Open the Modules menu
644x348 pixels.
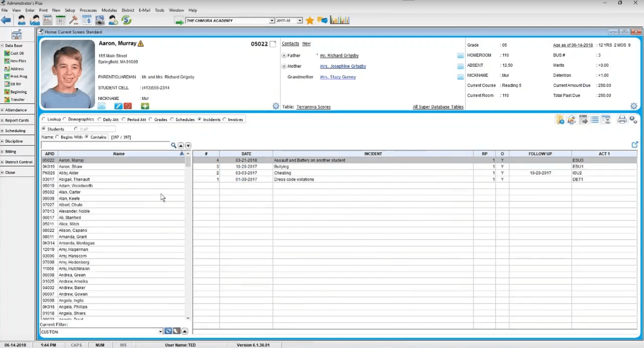109,10
